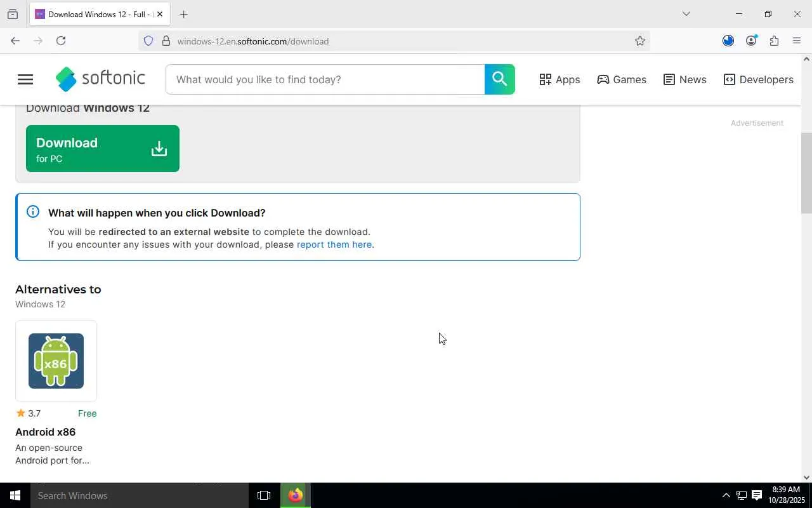Open the Apps menu item
The image size is (812, 508).
point(560,79)
